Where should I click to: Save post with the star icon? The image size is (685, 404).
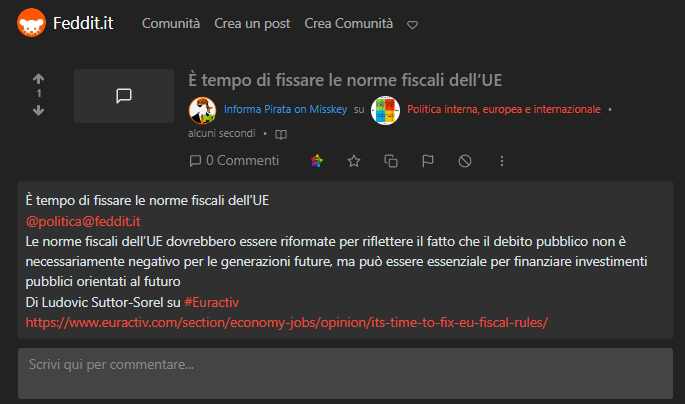[354, 161]
